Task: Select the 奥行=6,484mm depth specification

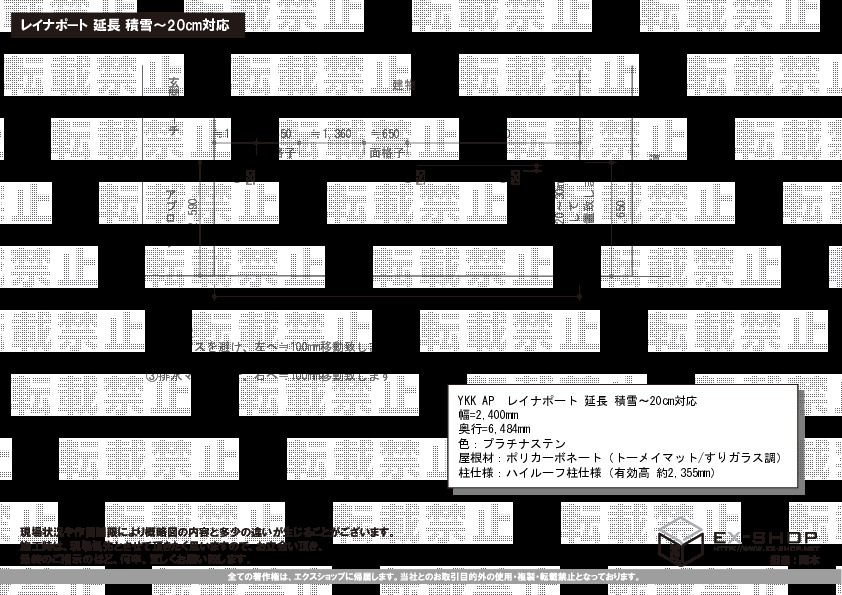Action: point(488,428)
